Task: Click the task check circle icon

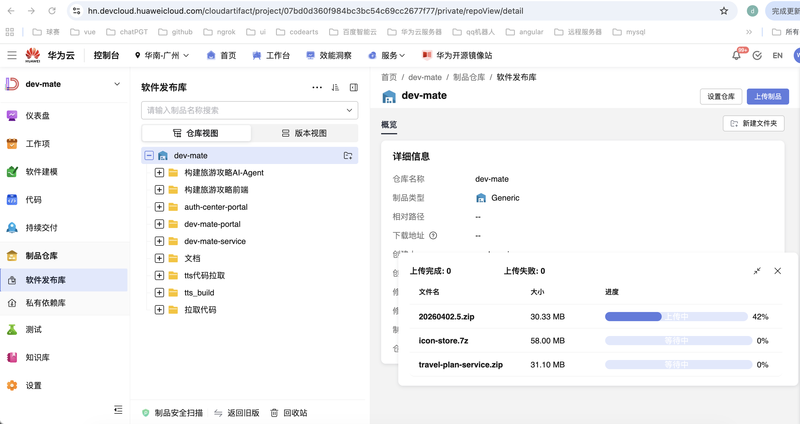Action: coord(757,55)
